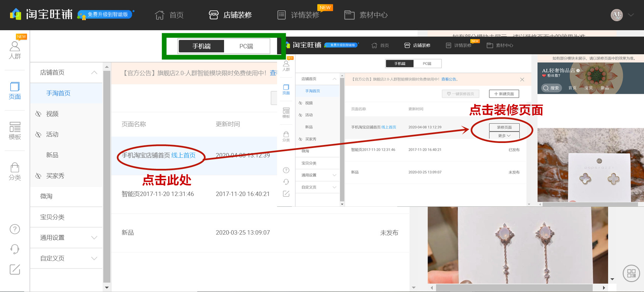This screenshot has width=644, height=292.
Task: Click the folder icon beside 素材中心
Action: (349, 15)
